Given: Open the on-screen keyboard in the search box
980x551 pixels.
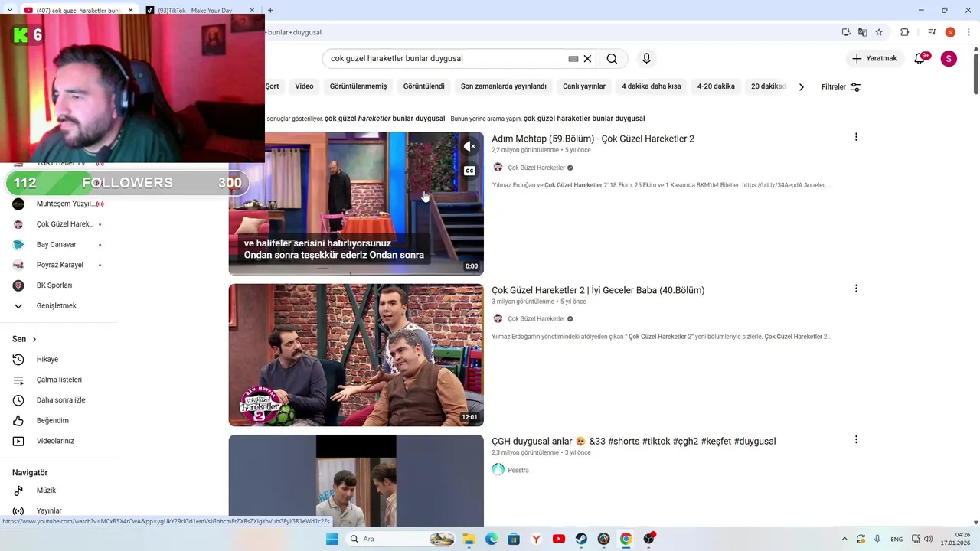Looking at the screenshot, I should coord(573,59).
